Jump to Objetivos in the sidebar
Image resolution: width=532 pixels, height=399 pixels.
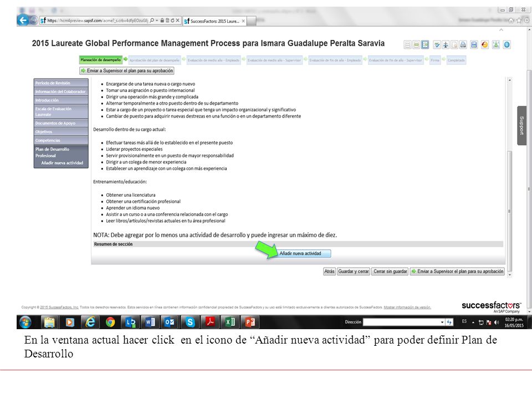click(x=61, y=132)
